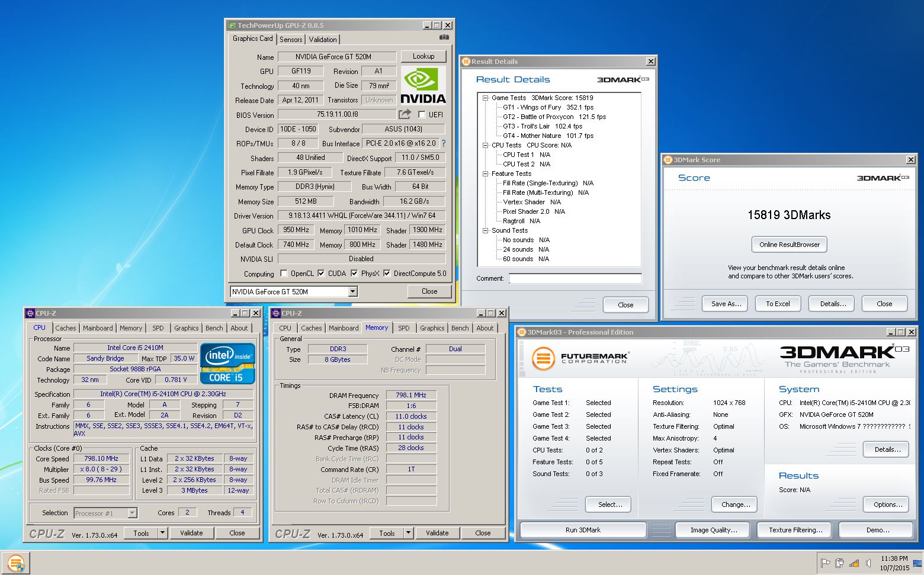
Task: Collapse the Sound Tests tree node
Action: [485, 230]
